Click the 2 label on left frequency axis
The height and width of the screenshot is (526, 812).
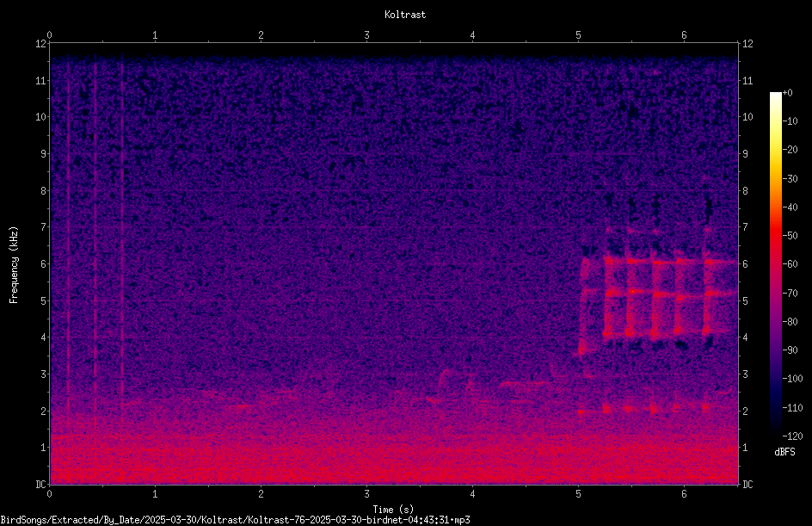[x=44, y=411]
